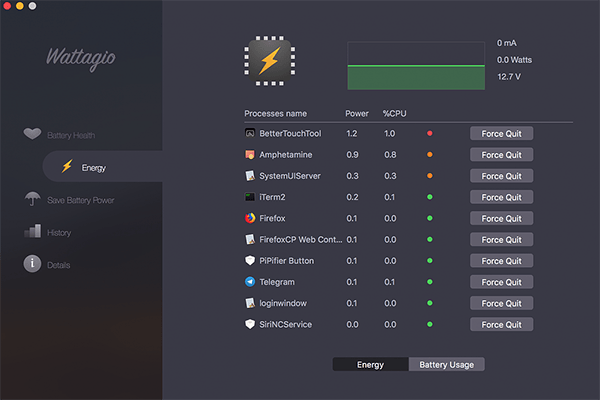Open the History section label
The image size is (600, 400).
click(x=59, y=233)
